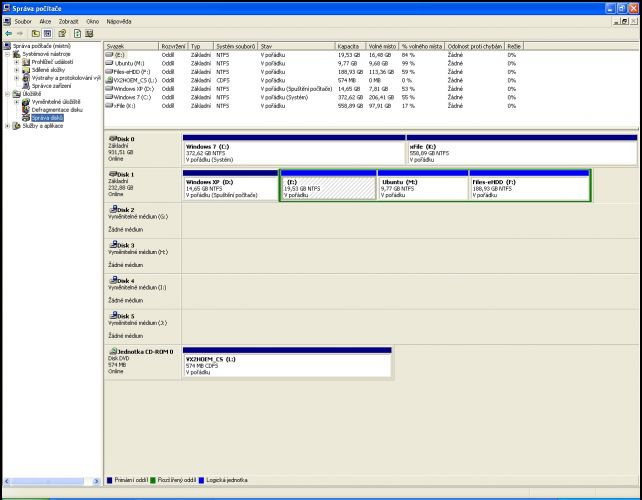The width and height of the screenshot is (642, 500).
Task: Sort by the Typ column header
Action: pos(201,46)
